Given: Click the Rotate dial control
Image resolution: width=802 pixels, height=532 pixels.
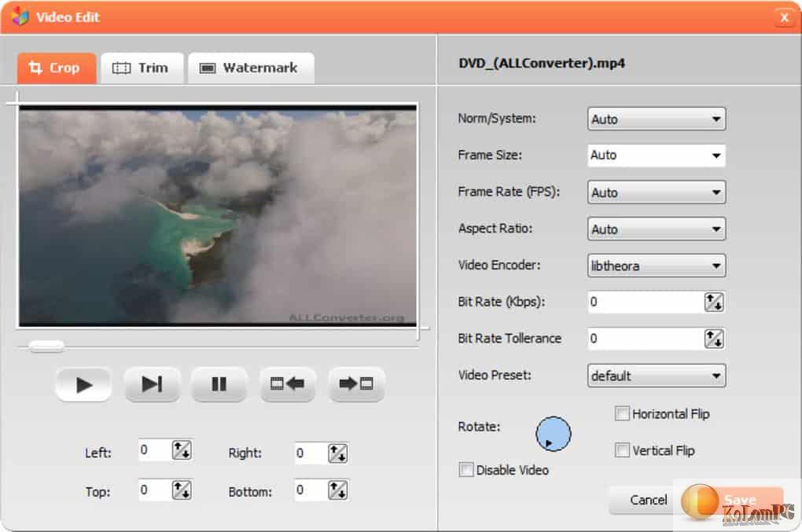Looking at the screenshot, I should pos(554,434).
